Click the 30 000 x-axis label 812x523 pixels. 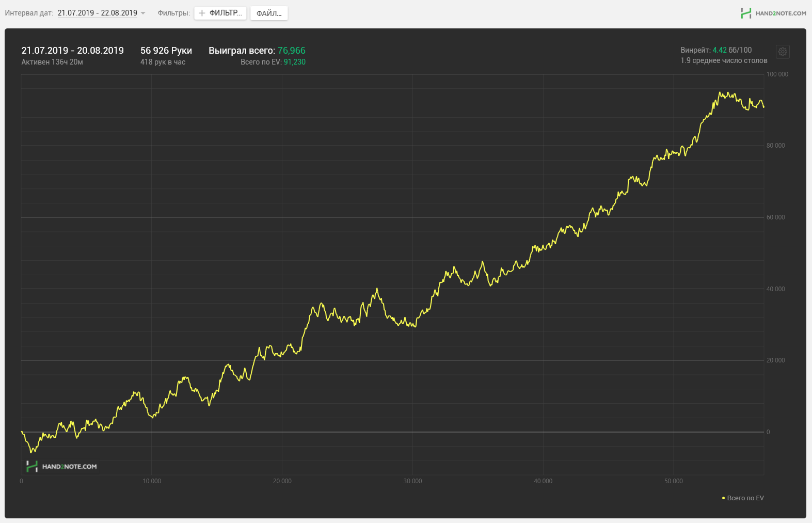coord(412,481)
